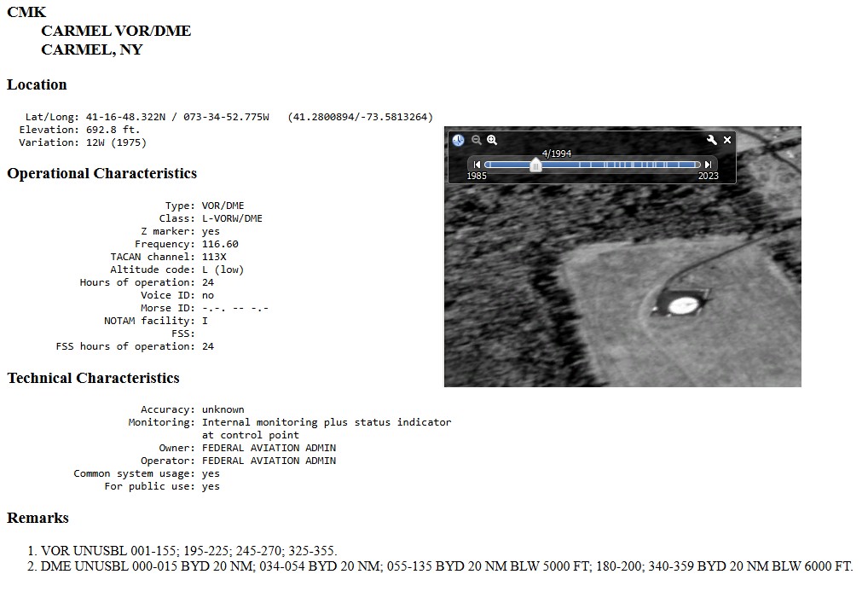This screenshot has height=609, width=868.
Task: Click decimal coordinates (41.2800894/-73.5813264)
Action: click(x=361, y=117)
